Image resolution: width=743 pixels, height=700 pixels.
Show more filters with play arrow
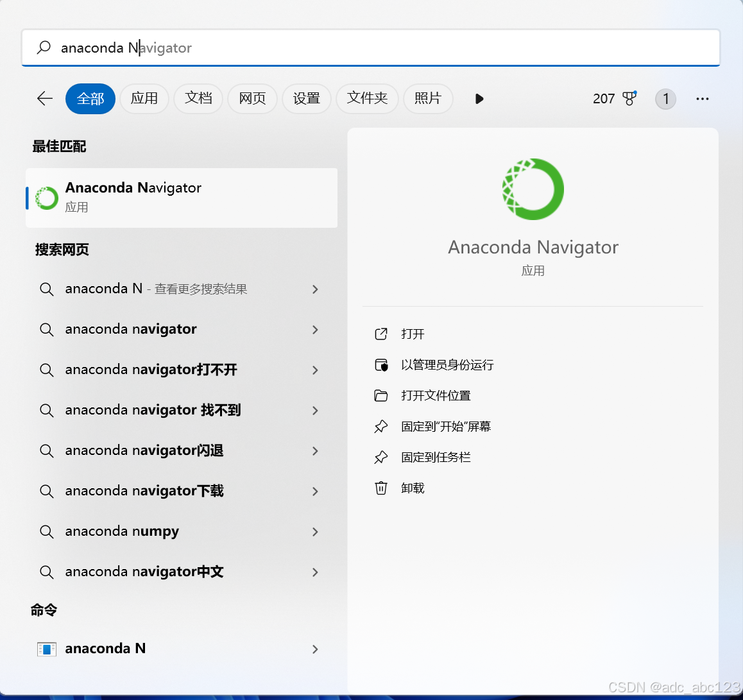tap(479, 99)
